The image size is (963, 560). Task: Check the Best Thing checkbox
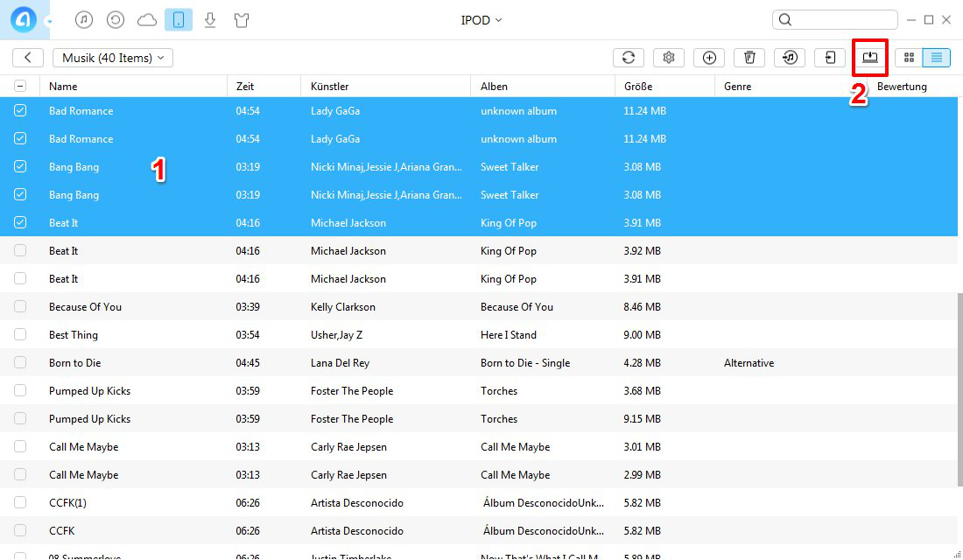20,334
